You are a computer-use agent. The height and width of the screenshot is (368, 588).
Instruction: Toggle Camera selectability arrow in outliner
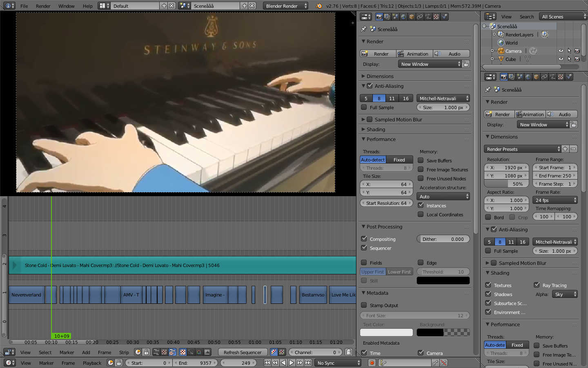(x=569, y=51)
